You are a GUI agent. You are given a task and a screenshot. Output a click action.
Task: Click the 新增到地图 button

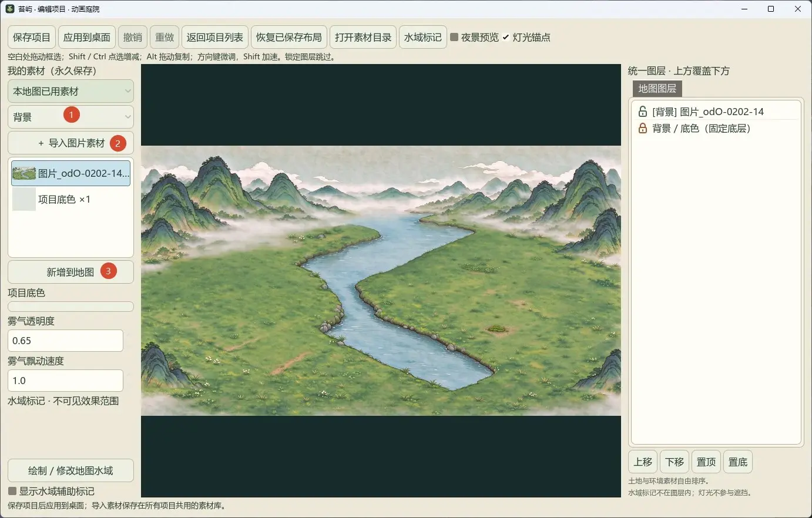pyautogui.click(x=71, y=272)
